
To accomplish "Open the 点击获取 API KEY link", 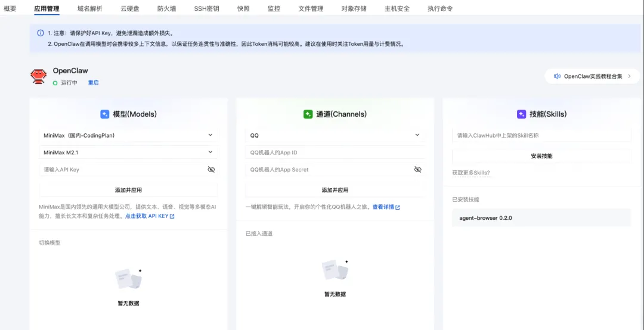I will point(147,216).
